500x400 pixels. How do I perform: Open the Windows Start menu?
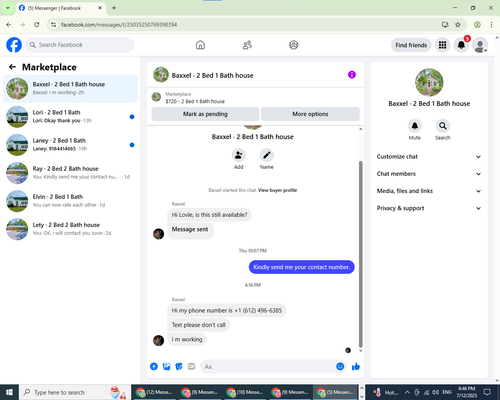pyautogui.click(x=9, y=392)
